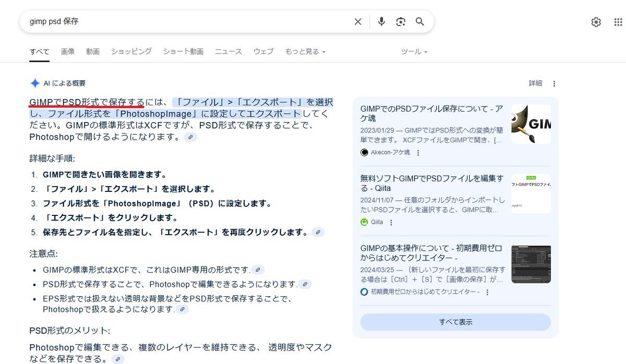Viewport: 626px width, 364px height.
Task: Switch to the ショート動画 tab
Action: 183,52
